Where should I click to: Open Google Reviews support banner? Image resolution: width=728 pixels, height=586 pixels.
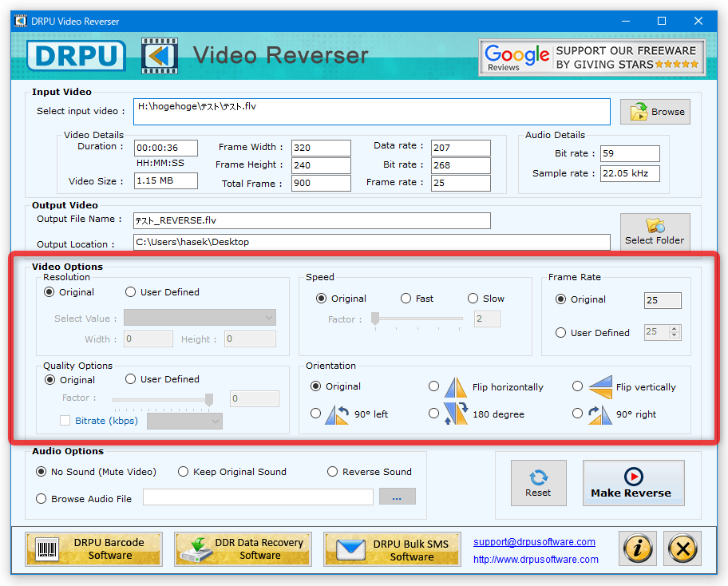(592, 57)
